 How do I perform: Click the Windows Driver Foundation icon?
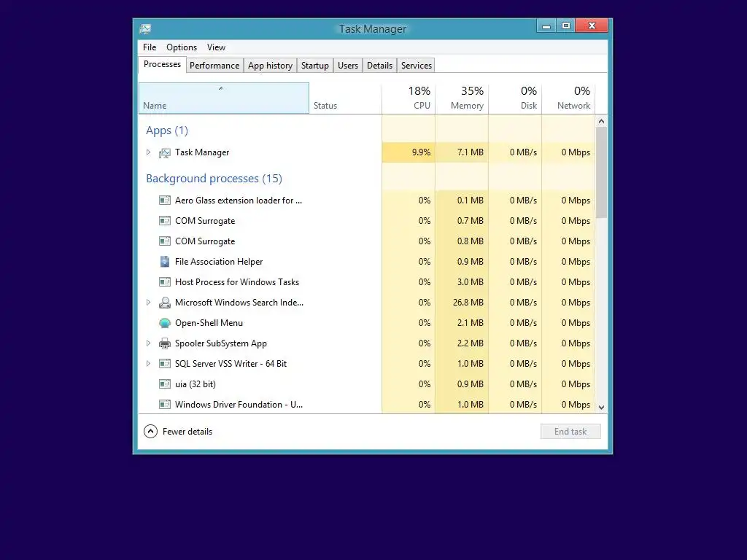[165, 405]
